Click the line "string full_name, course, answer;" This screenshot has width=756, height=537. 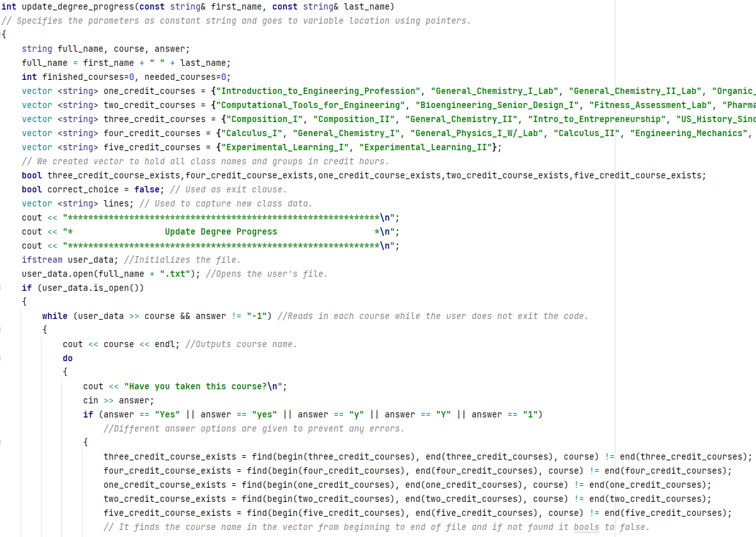coord(105,49)
